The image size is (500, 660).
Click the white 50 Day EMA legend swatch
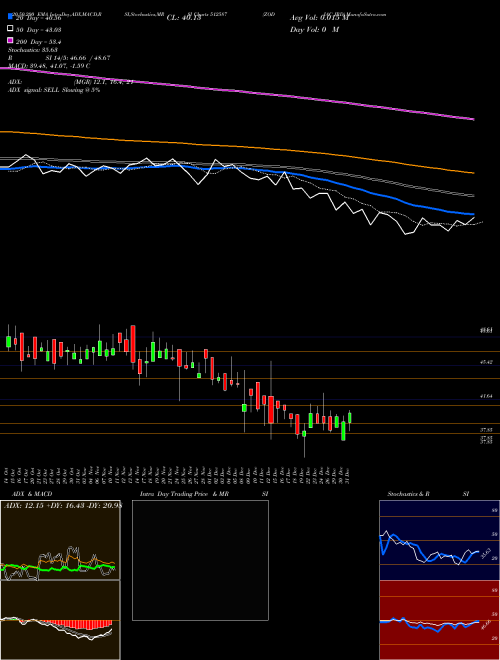[11, 29]
